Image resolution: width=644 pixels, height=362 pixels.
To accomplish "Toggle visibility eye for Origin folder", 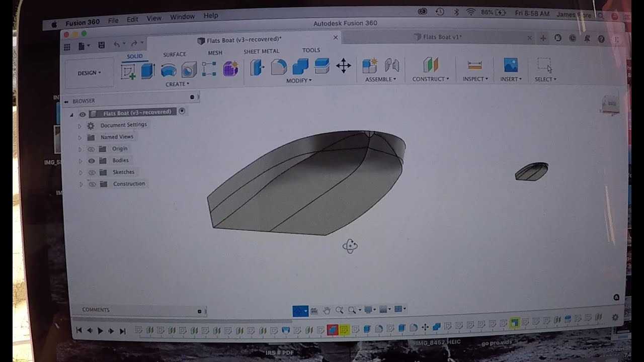I will coord(92,149).
